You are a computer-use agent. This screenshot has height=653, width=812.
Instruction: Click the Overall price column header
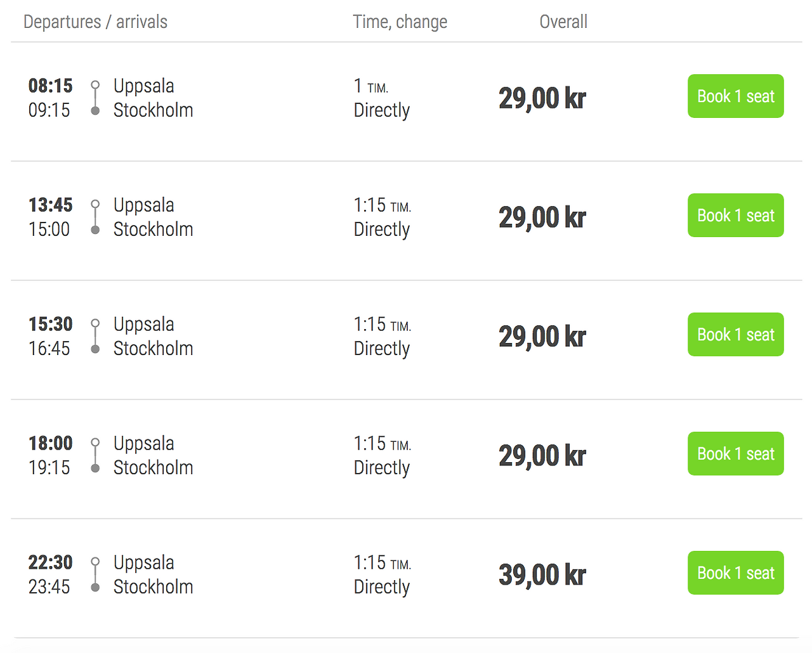click(x=563, y=22)
